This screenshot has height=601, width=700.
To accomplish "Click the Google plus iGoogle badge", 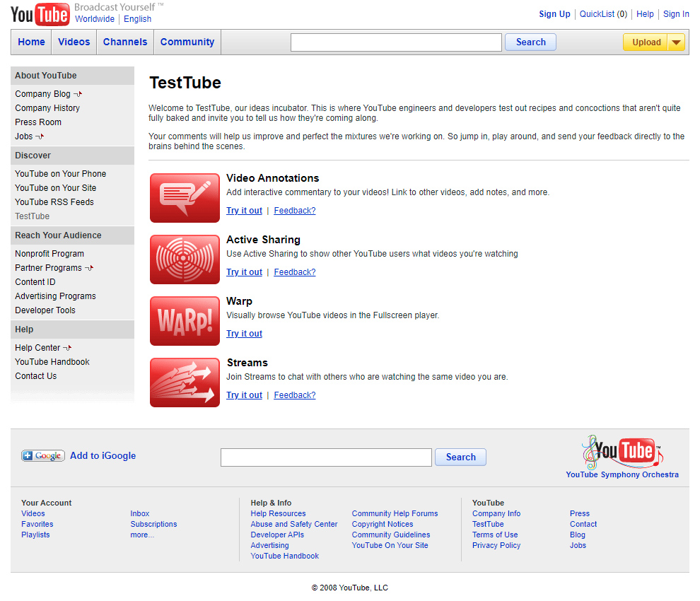I will (x=43, y=455).
